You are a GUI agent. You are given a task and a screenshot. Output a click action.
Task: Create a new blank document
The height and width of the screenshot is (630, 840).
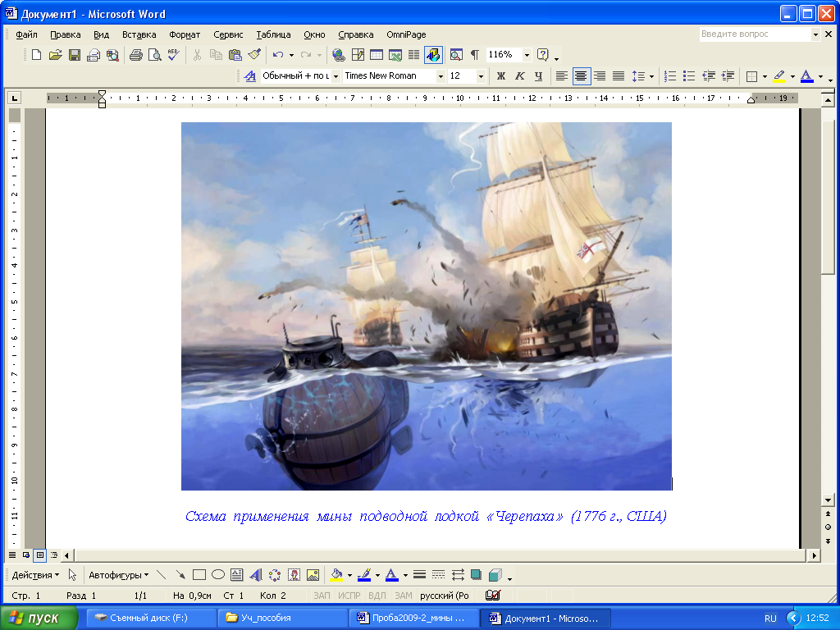pyautogui.click(x=36, y=55)
